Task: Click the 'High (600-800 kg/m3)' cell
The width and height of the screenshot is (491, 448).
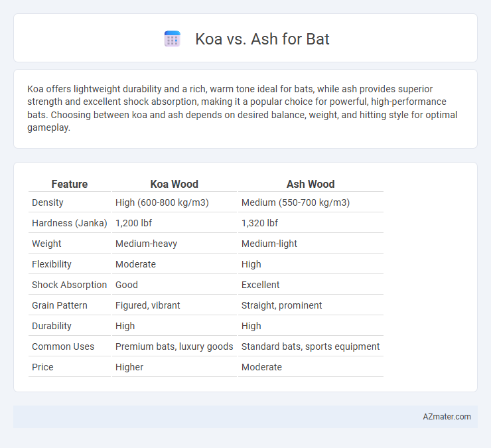Action: (x=162, y=202)
